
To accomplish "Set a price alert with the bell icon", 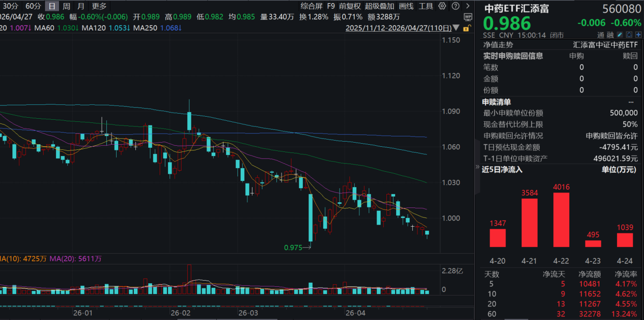I will pos(628,34).
